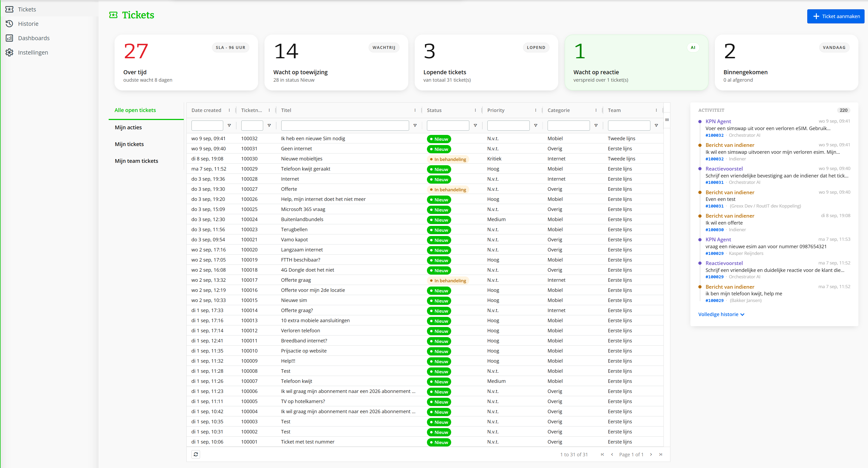Open the Team column menu dots
This screenshot has height=468, width=868.
point(656,110)
